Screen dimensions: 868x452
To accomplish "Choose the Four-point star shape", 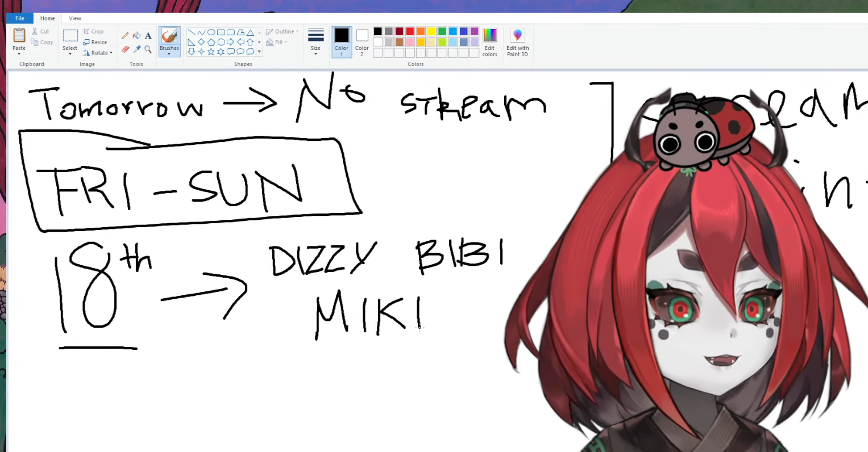I will pos(201,52).
